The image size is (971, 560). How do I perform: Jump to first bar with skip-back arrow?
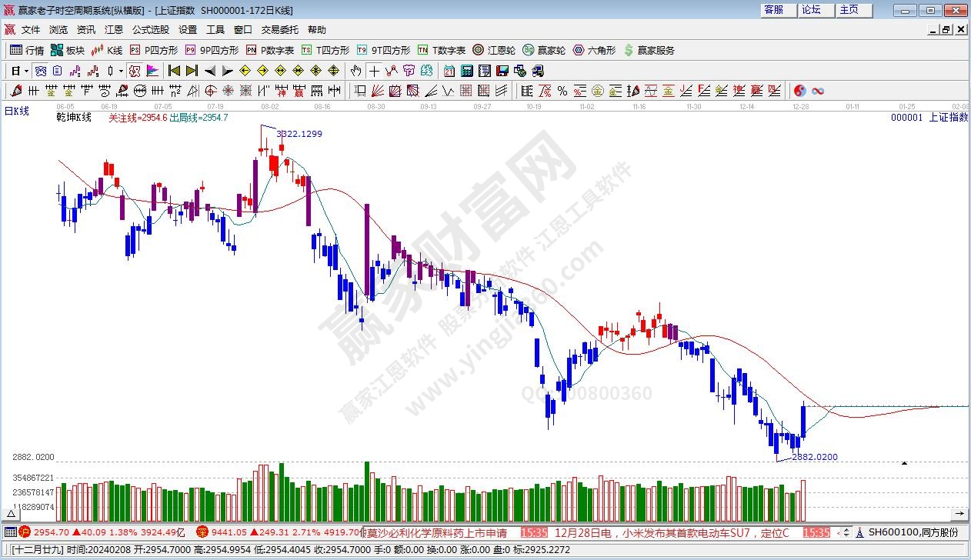point(174,71)
